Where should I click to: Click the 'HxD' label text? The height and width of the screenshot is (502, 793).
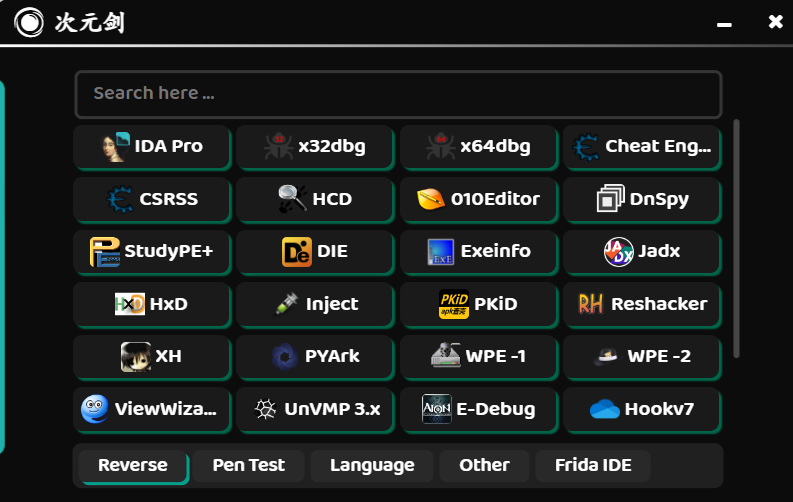pyautogui.click(x=169, y=304)
